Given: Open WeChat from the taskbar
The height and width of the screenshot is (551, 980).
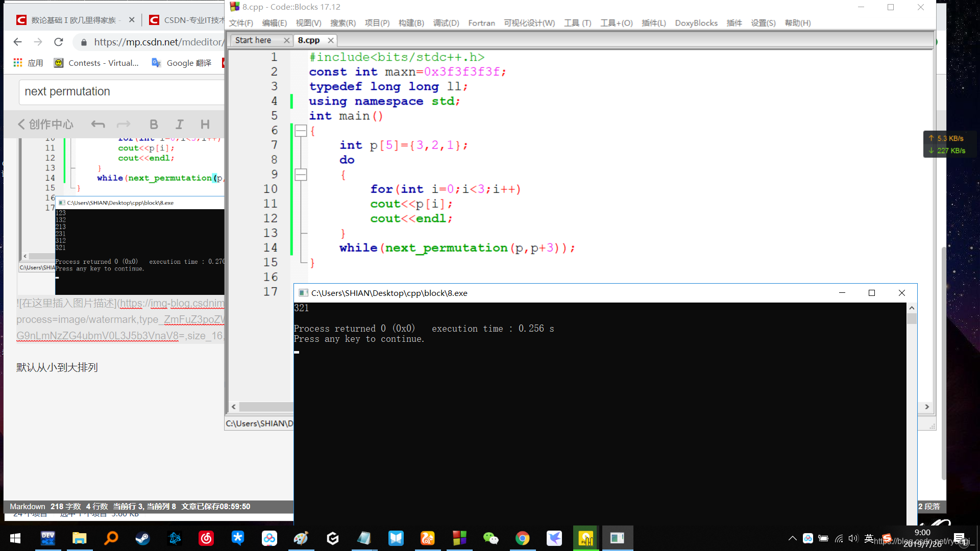Looking at the screenshot, I should coord(491,538).
